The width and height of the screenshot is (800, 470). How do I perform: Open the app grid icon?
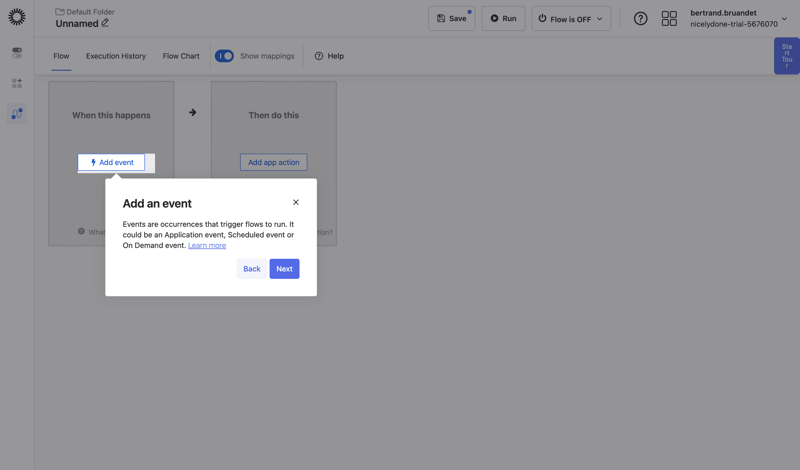point(669,19)
